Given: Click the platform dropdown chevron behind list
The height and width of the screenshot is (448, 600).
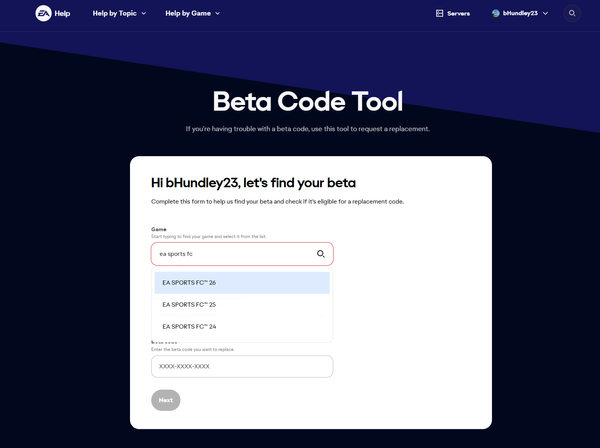Looking at the screenshot, I should click(x=321, y=315).
